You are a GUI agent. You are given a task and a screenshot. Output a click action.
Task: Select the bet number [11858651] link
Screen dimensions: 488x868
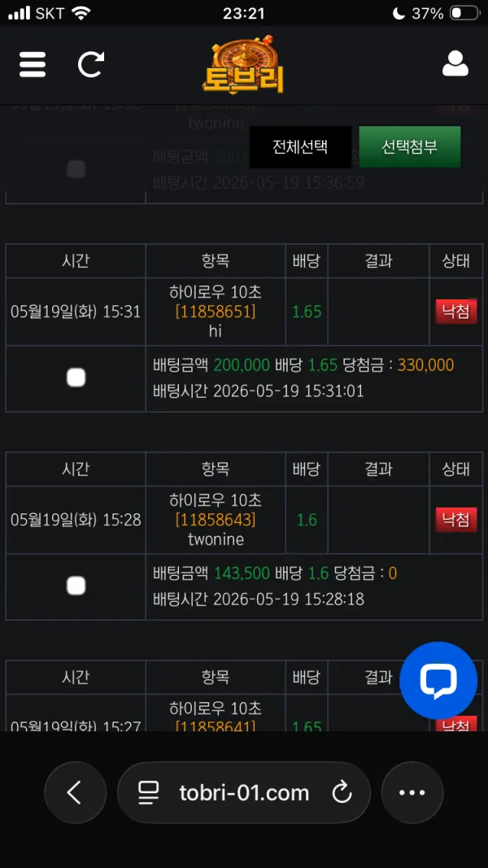coord(216,311)
